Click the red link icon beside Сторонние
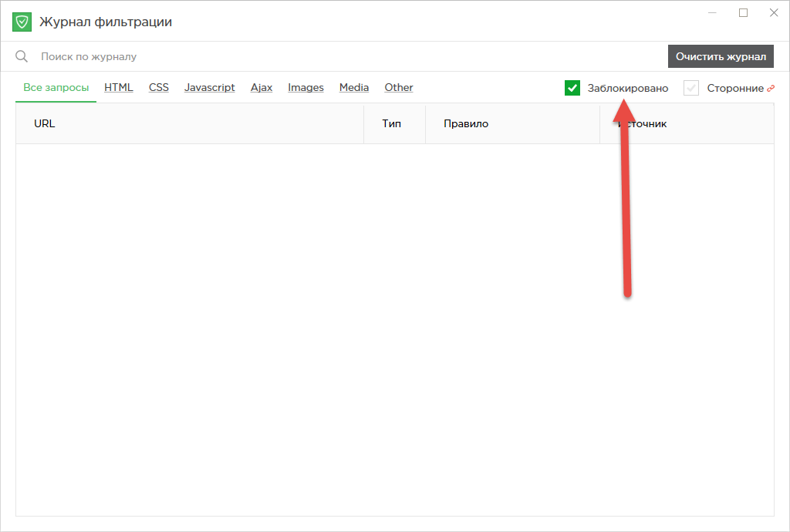 770,88
